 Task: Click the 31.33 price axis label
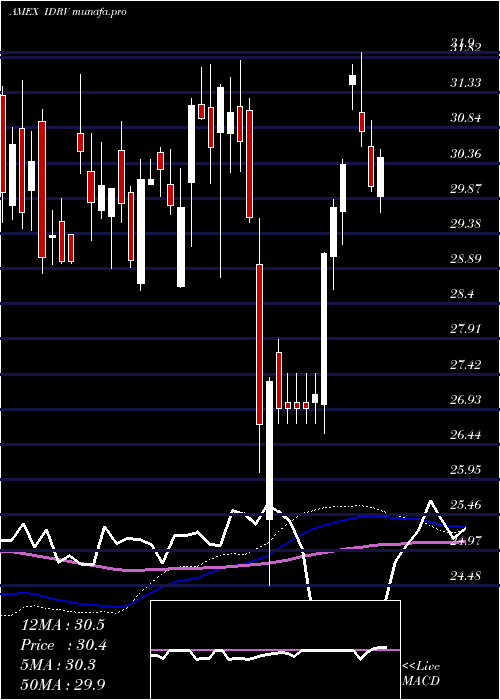click(466, 83)
